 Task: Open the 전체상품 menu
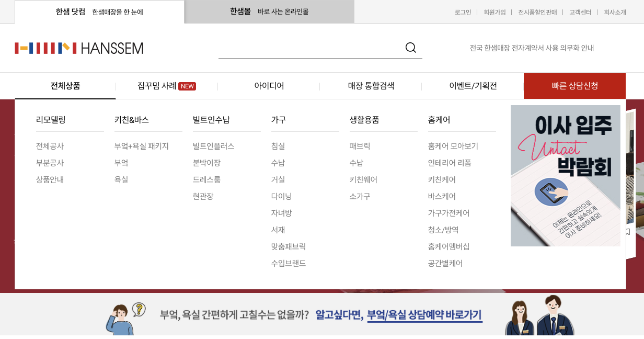coord(65,86)
